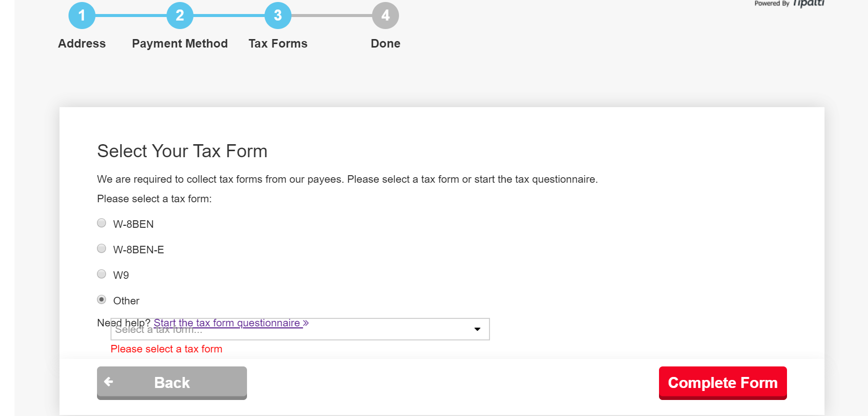Click the step 3 Tax Forms circle
868x416 pixels.
278,16
